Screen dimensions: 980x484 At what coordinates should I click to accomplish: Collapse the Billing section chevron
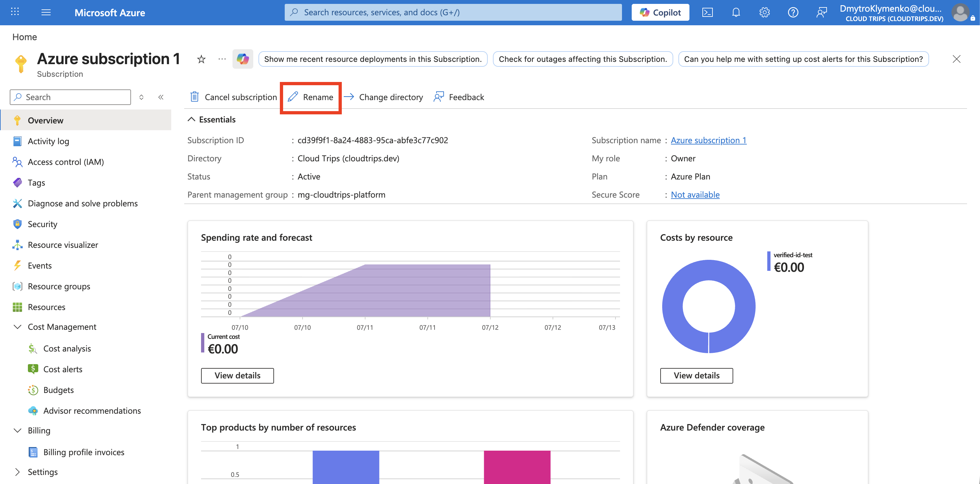pyautogui.click(x=17, y=431)
